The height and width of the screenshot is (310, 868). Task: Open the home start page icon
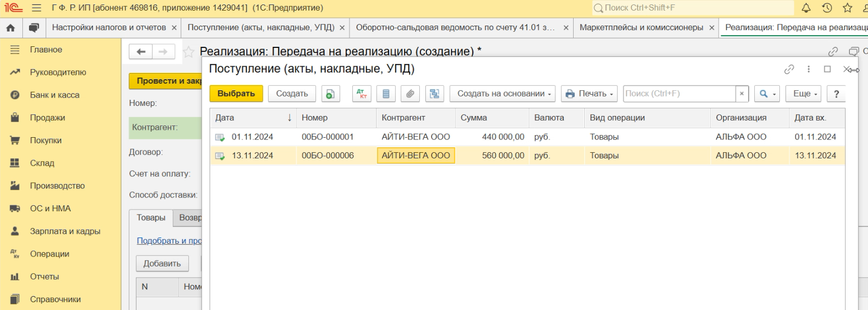10,27
